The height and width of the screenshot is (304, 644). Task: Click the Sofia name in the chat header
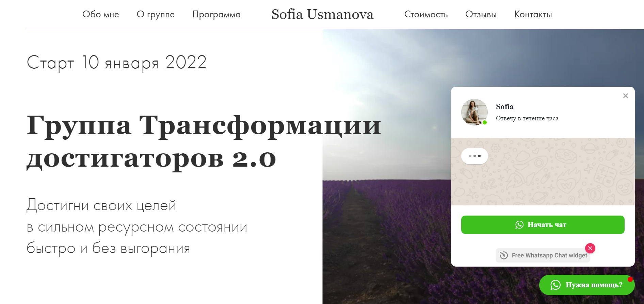click(504, 107)
